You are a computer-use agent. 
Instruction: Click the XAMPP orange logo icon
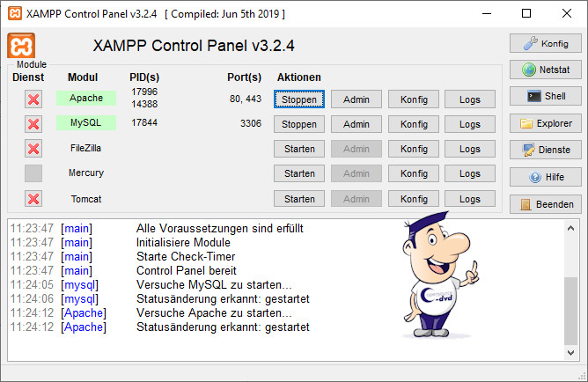click(x=21, y=47)
